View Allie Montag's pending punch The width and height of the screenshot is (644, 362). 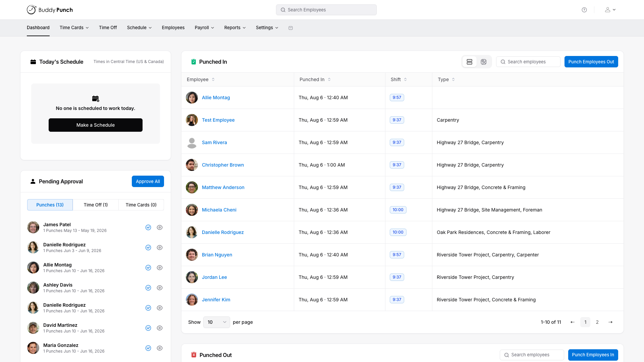pos(160,267)
